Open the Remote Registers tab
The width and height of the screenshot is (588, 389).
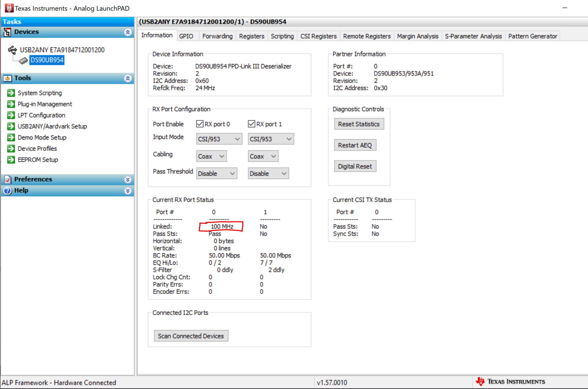point(367,36)
